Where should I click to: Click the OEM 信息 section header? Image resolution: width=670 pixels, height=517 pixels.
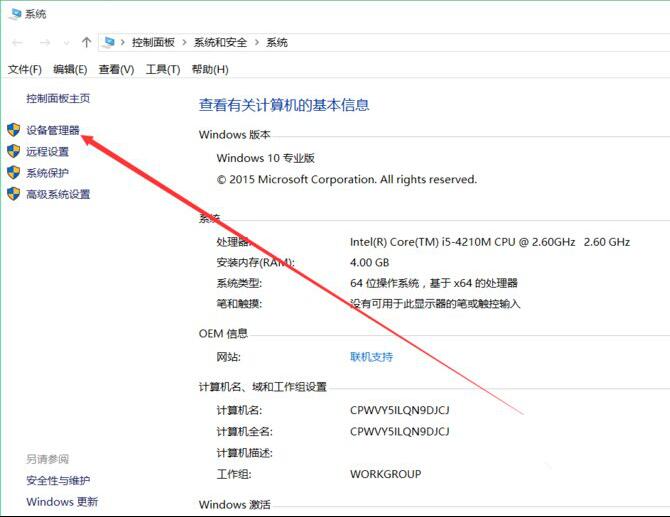[223, 334]
